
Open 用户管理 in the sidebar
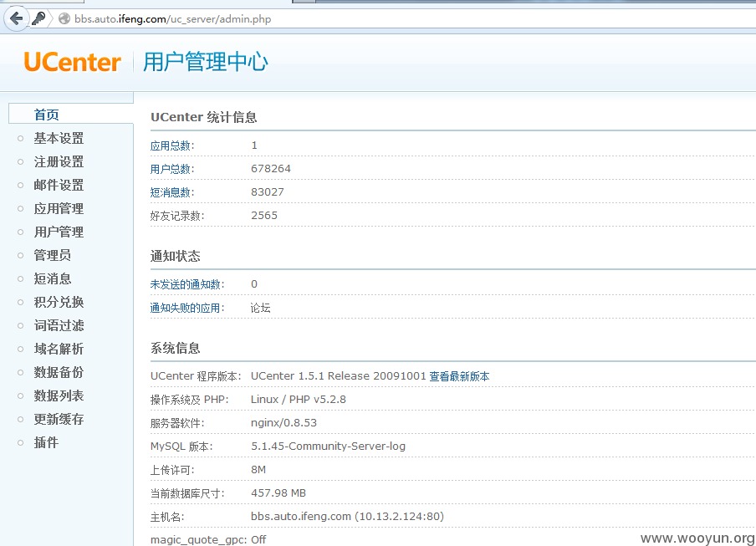click(x=59, y=232)
